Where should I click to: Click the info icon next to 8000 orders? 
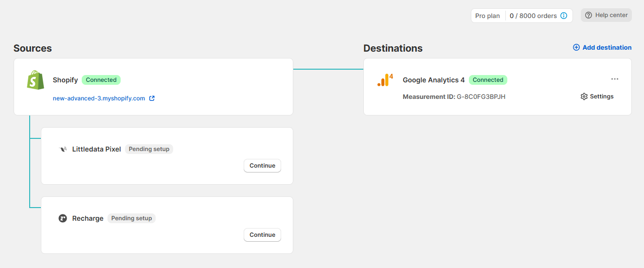[564, 16]
